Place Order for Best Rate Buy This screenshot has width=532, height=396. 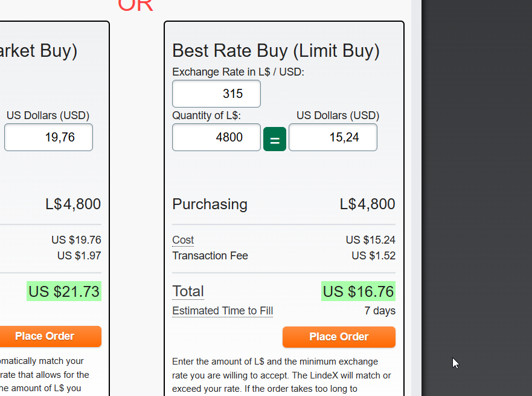coord(339,337)
